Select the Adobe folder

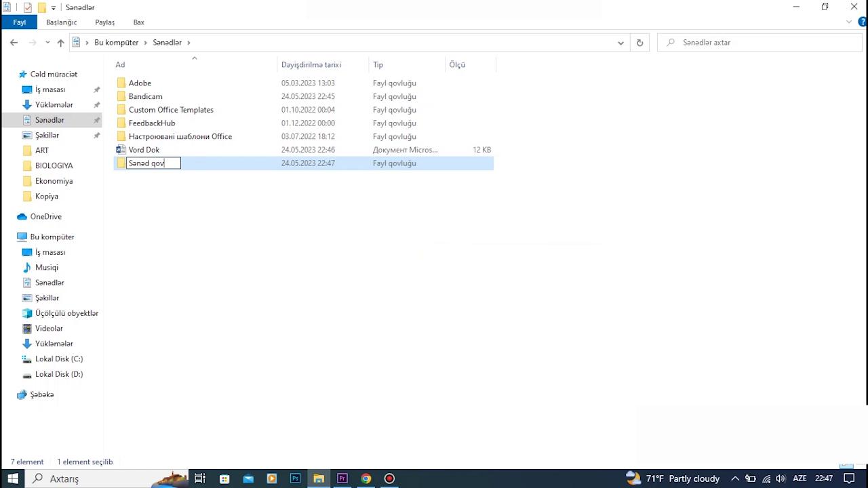140,83
